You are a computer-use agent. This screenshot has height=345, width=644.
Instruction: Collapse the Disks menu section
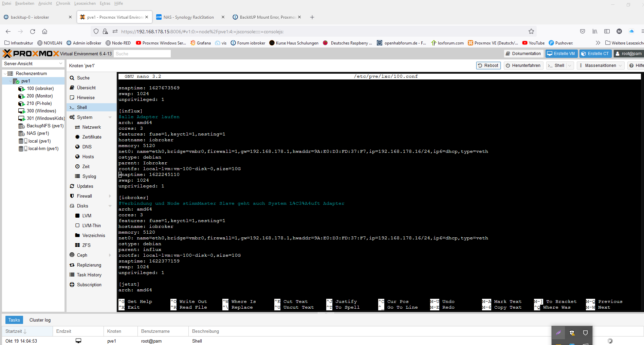click(110, 206)
